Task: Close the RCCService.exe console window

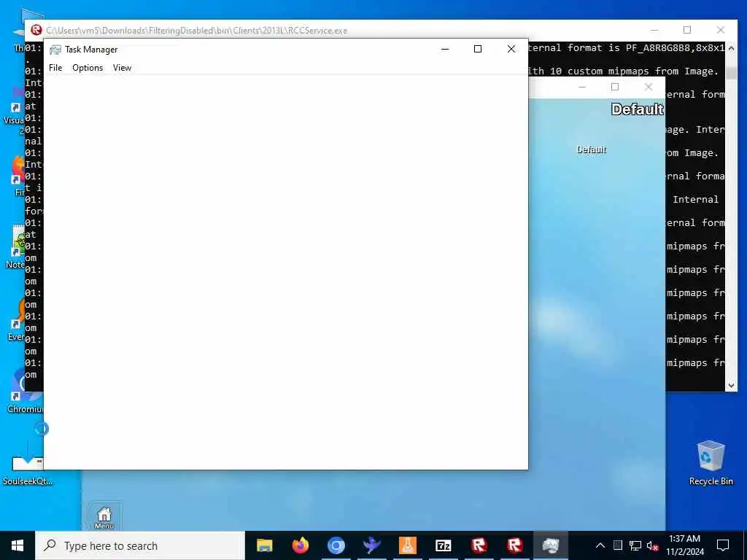Action: (x=721, y=30)
